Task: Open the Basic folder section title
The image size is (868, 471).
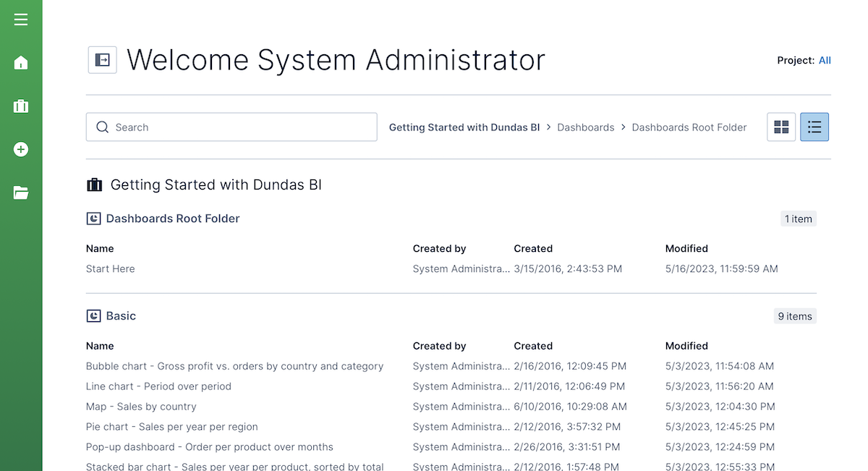Action: 121,316
